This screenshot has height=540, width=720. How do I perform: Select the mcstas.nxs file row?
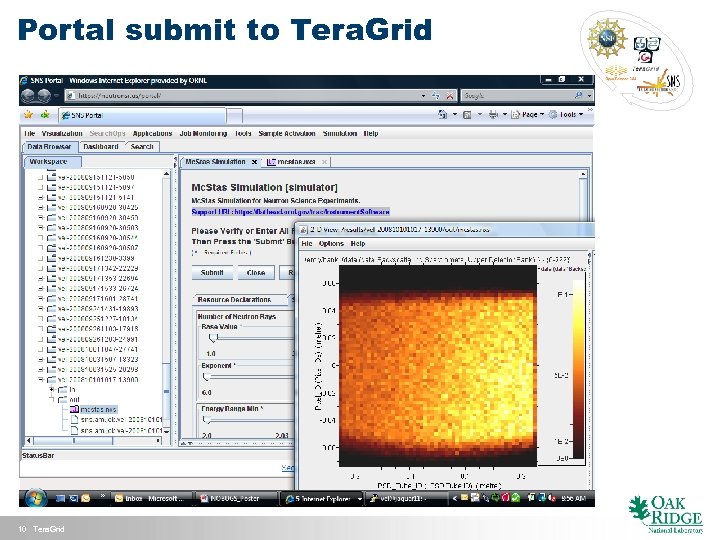tap(94, 409)
